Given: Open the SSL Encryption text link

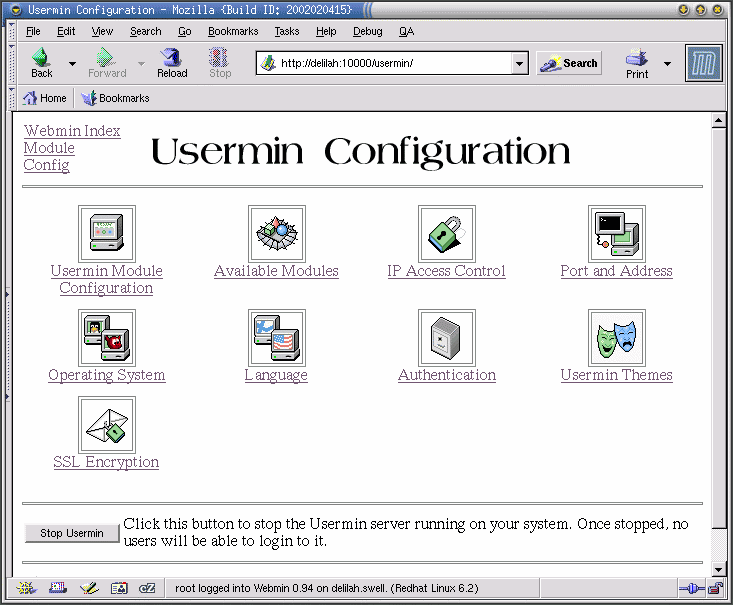Looking at the screenshot, I should coord(106,462).
